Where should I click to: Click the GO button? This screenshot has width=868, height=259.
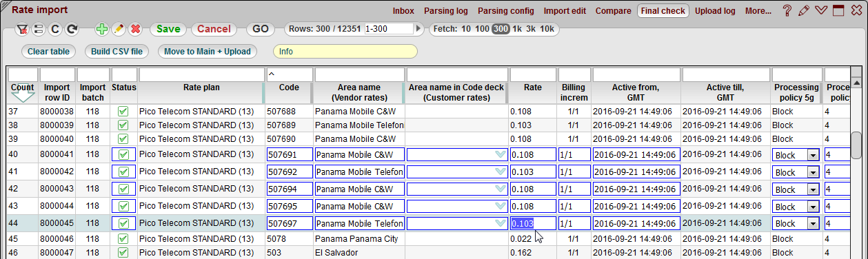coord(261,29)
